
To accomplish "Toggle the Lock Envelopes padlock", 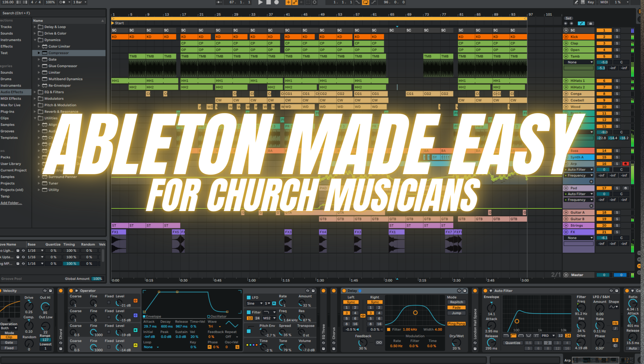I will click(x=591, y=23).
